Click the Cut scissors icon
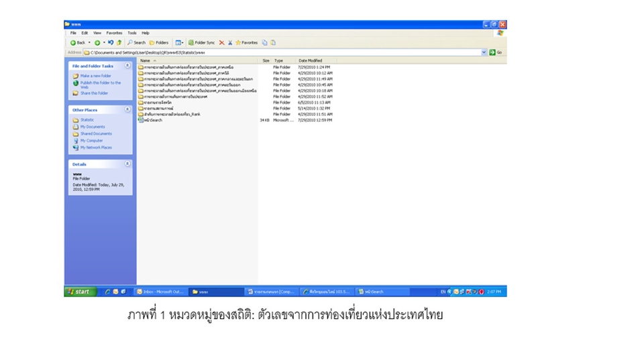 [230, 43]
